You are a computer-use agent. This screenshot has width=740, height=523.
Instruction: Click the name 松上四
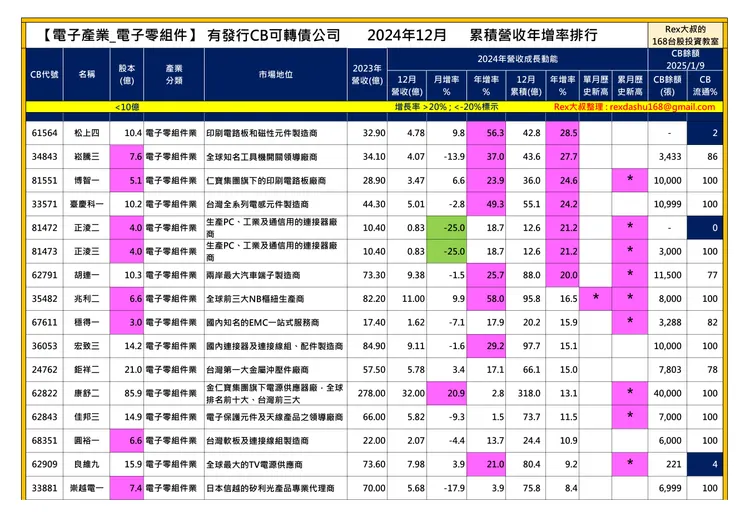click(x=87, y=133)
